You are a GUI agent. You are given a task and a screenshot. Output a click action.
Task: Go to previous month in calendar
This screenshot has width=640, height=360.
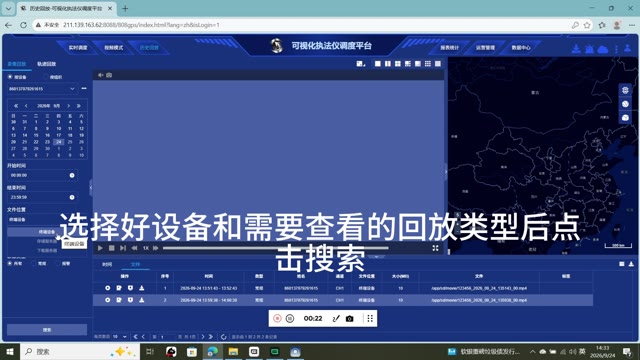point(27,106)
